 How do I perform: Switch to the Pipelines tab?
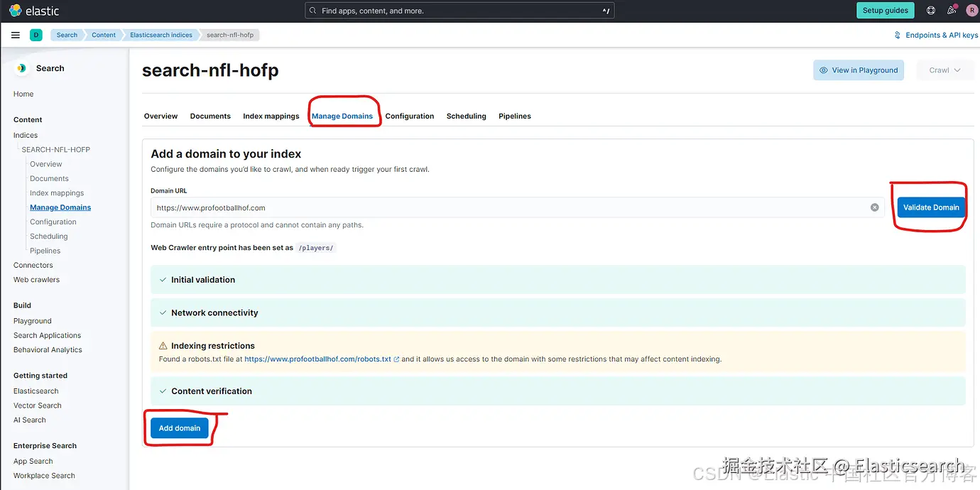point(515,116)
